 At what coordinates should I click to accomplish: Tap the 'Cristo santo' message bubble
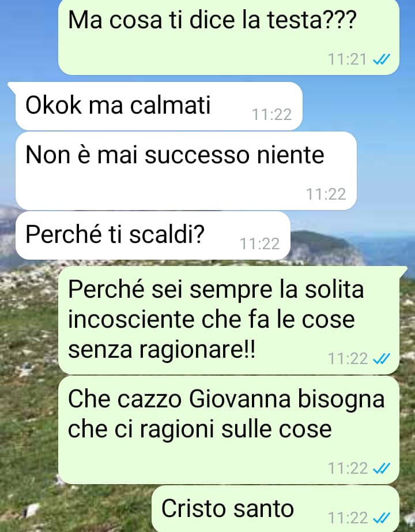pos(276,508)
